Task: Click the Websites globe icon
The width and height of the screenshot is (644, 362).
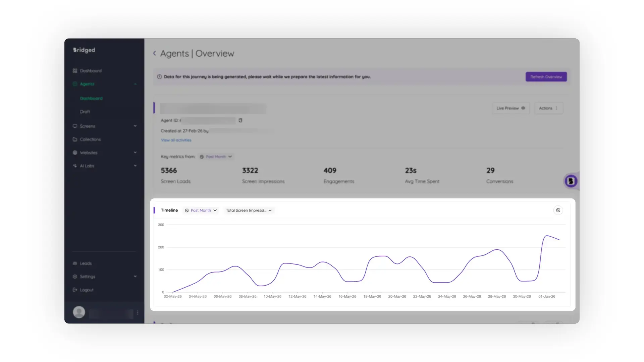Action: click(x=75, y=153)
